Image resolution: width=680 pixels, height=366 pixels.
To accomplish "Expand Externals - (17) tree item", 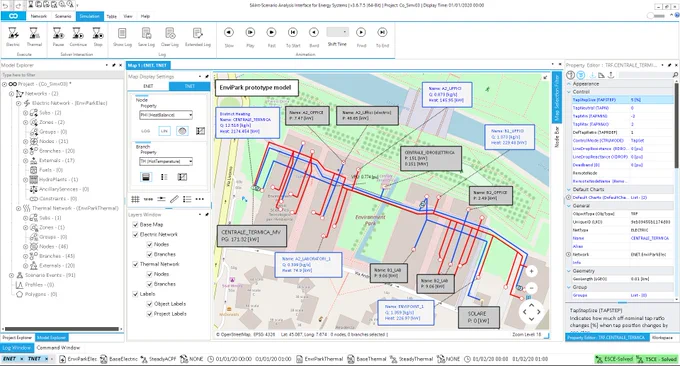I will (25, 160).
